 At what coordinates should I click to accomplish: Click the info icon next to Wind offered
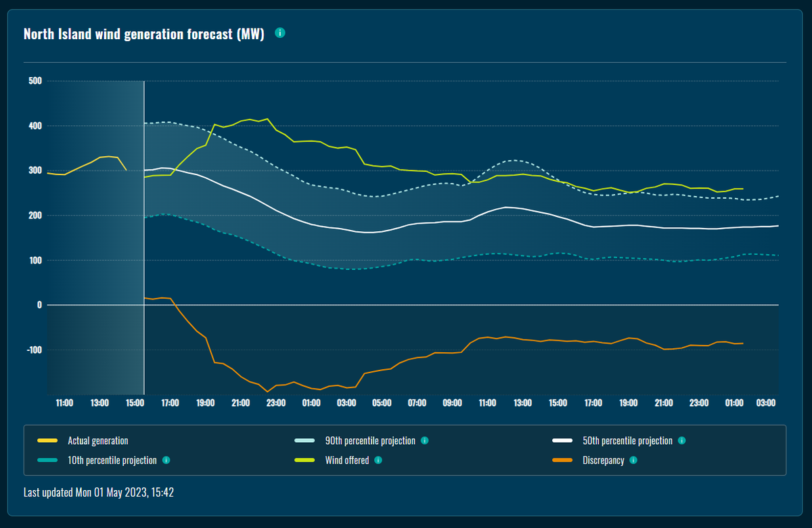[x=378, y=460]
